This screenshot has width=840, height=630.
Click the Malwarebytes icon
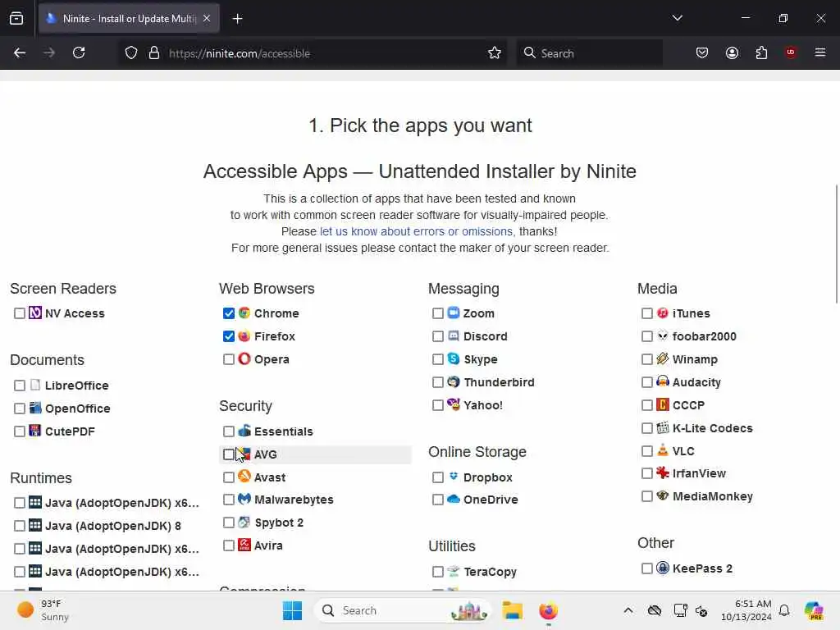tap(244, 500)
